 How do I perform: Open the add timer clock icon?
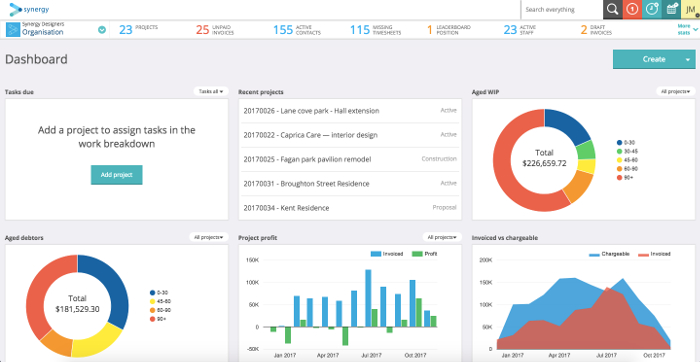(652, 9)
